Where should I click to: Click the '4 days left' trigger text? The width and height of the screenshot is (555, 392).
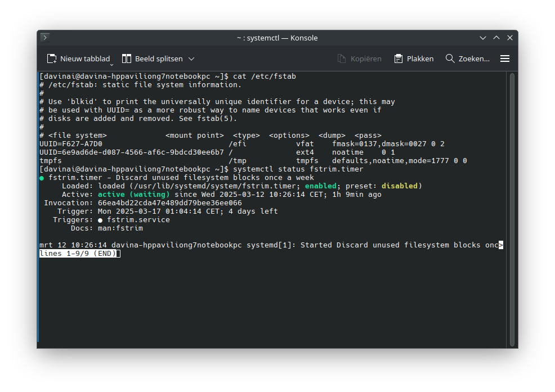(253, 211)
